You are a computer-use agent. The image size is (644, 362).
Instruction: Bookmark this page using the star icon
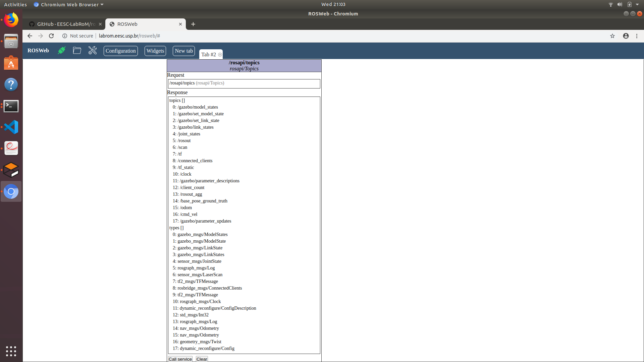(x=612, y=36)
